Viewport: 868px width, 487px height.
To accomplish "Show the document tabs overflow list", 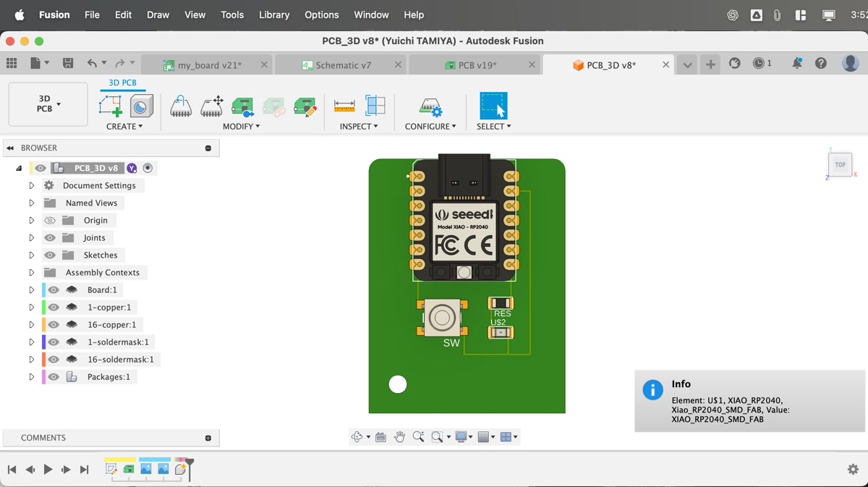I will point(687,64).
